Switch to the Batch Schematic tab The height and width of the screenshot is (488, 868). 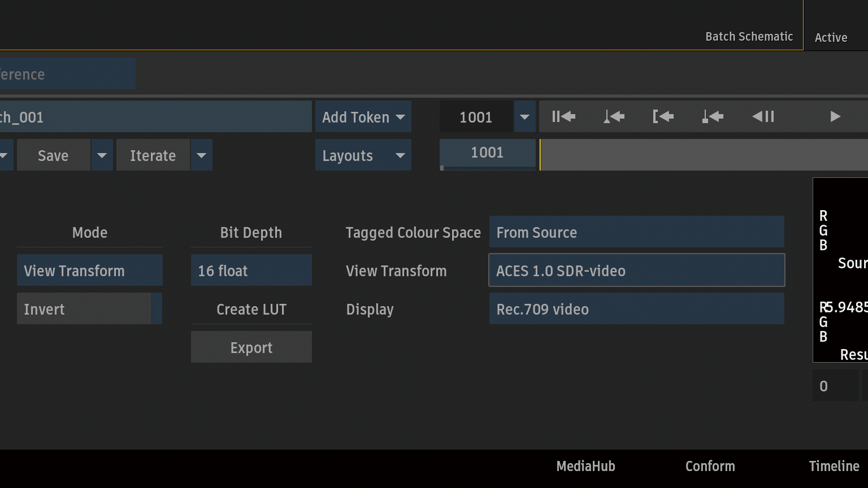point(749,37)
